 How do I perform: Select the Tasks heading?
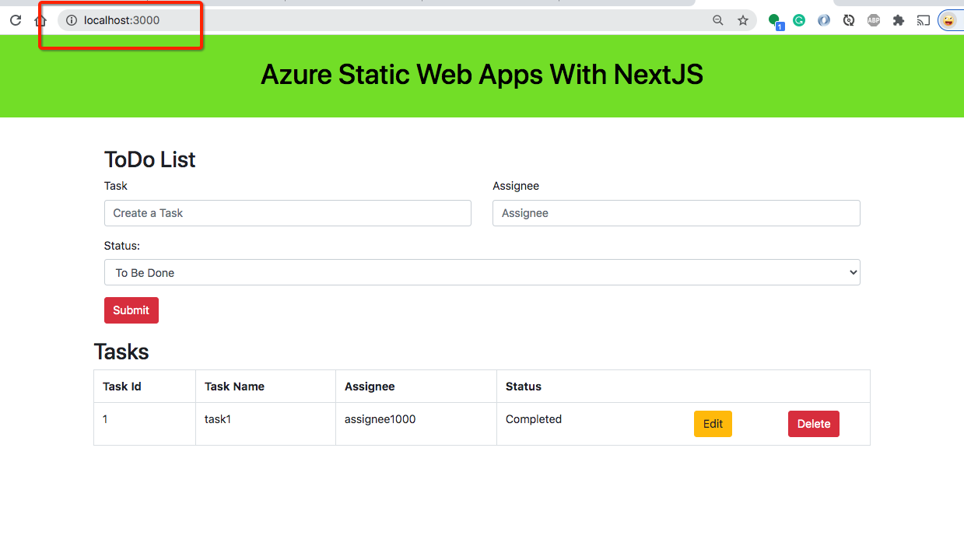[121, 352]
